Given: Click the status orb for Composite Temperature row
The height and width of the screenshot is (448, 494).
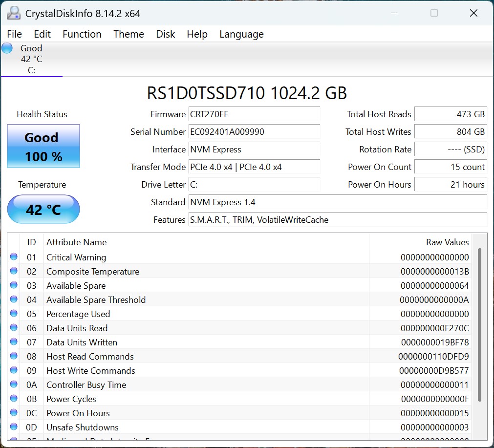Looking at the screenshot, I should coord(14,271).
